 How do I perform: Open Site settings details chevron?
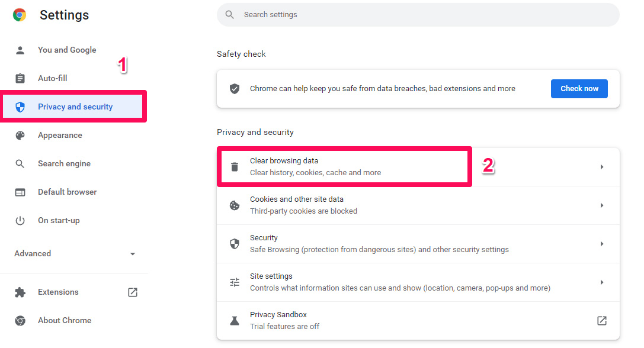[602, 282]
